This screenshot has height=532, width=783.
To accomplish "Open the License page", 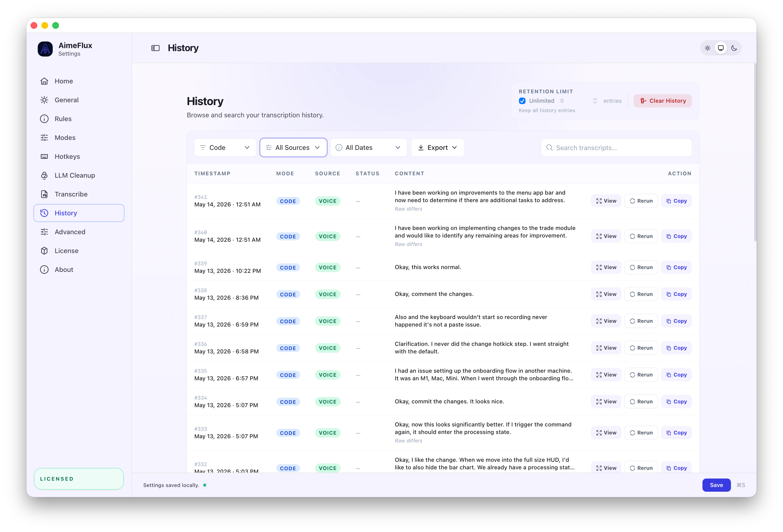I will point(79,251).
